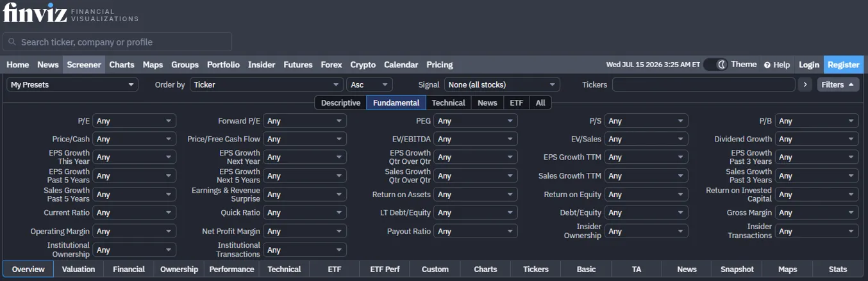Switch to the Technical filter tab
The width and height of the screenshot is (868, 281).
(x=448, y=102)
